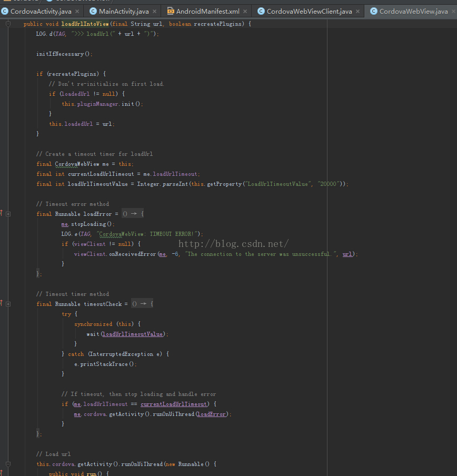Click the underlined loadUrlTimeoutValue in wait call
The height and width of the screenshot is (476, 457).
133,334
